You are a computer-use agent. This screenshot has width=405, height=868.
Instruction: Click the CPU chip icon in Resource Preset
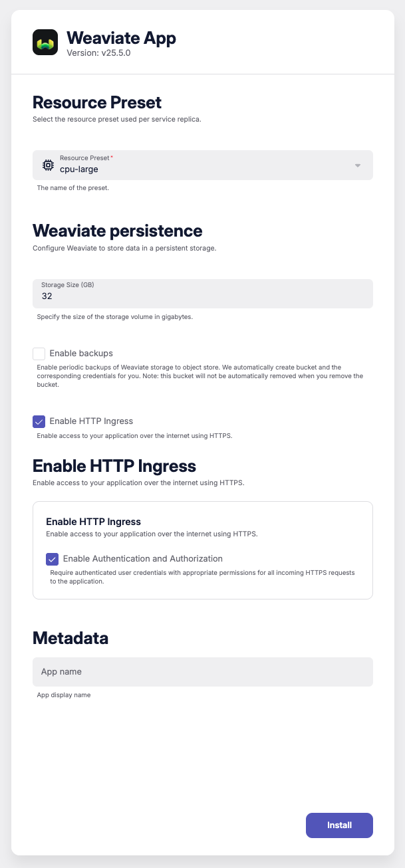(x=48, y=165)
